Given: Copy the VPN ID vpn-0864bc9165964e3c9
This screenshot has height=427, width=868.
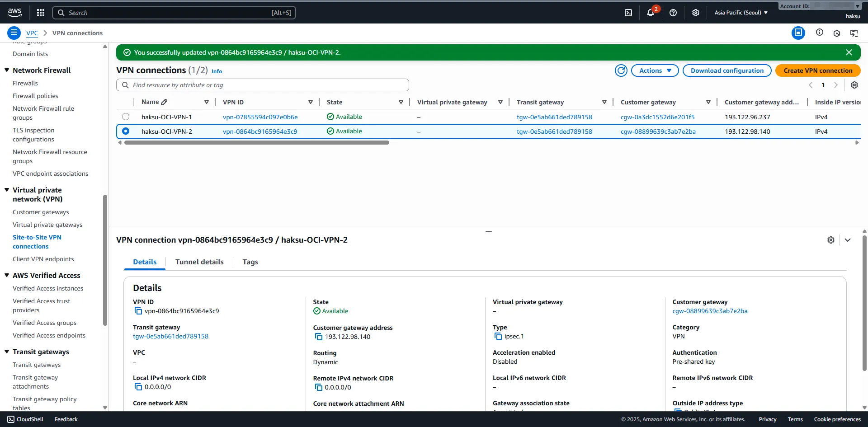Looking at the screenshot, I should point(138,311).
